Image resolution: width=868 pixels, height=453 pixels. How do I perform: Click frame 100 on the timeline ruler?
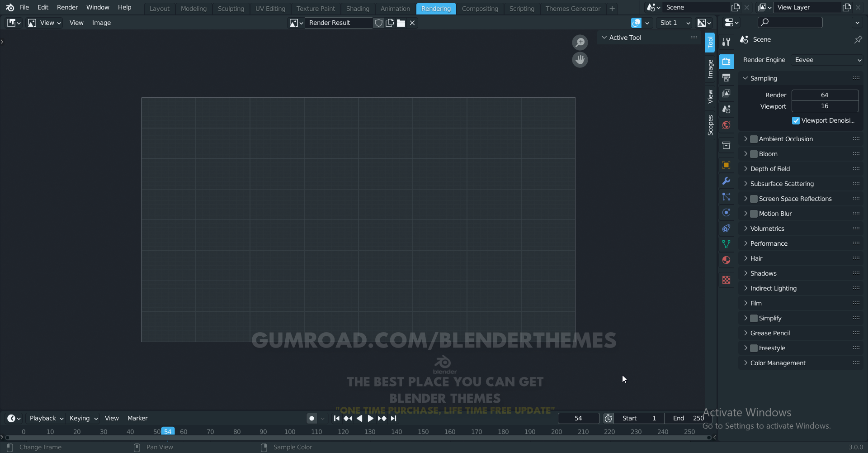290,432
